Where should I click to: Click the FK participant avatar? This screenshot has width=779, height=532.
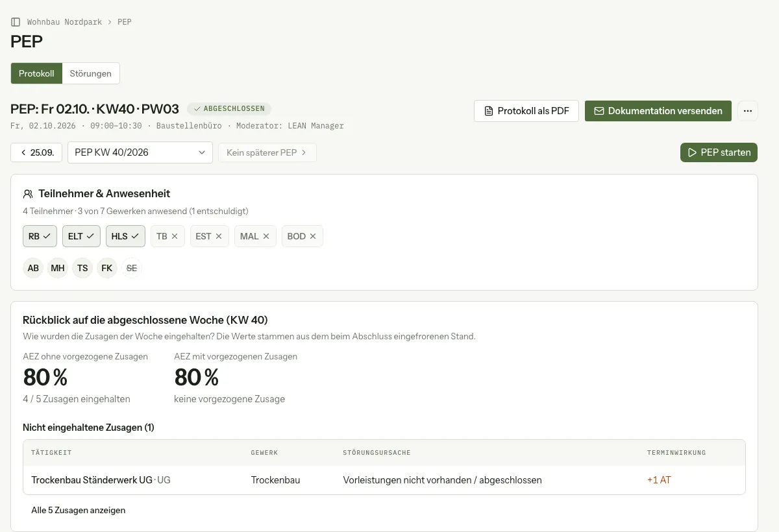[107, 268]
